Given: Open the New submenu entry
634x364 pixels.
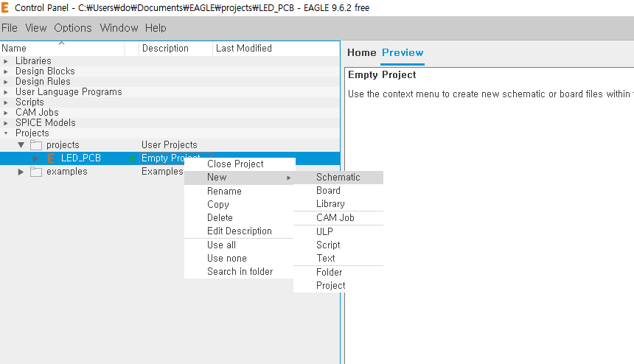Looking at the screenshot, I should coord(240,178).
